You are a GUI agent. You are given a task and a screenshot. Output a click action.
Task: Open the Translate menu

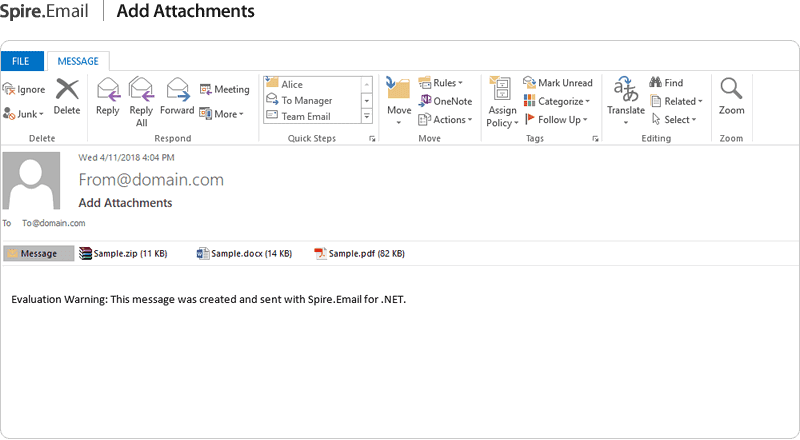[x=626, y=101]
